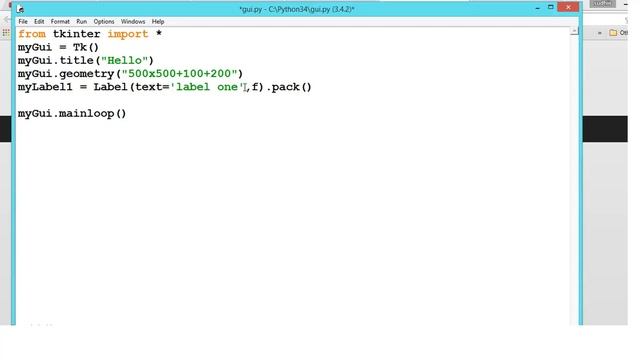
Task: Close the gui.py editor window
Action: [568, 7]
